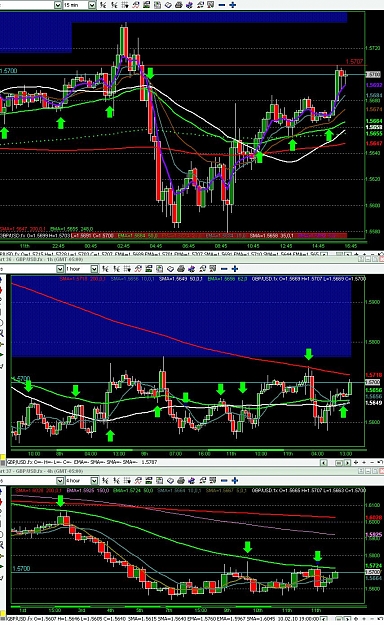Screen dimensions: 384x625
Task: Click the 1.5700 level label at the left of the 4 hour chart
Action: pyautogui.click(x=21, y=568)
